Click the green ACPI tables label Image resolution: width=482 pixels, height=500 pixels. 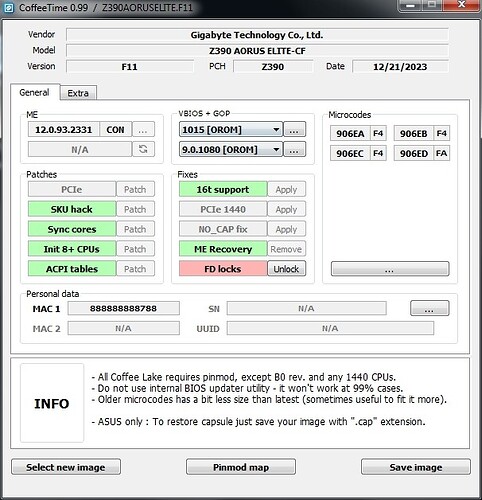click(x=72, y=269)
